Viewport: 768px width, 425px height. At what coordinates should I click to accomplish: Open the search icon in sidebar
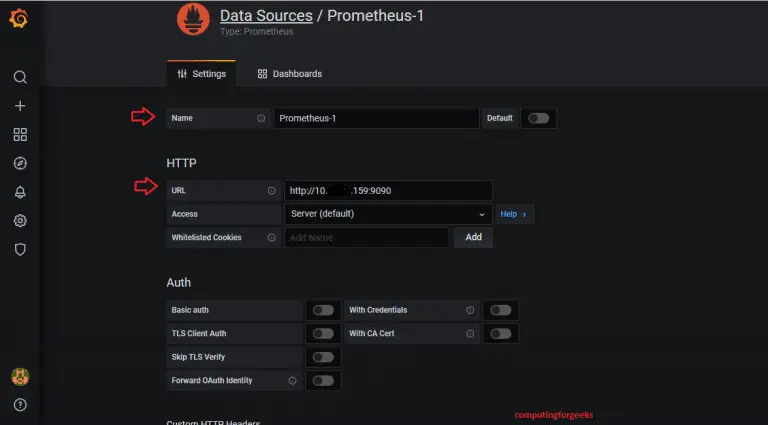coord(20,77)
